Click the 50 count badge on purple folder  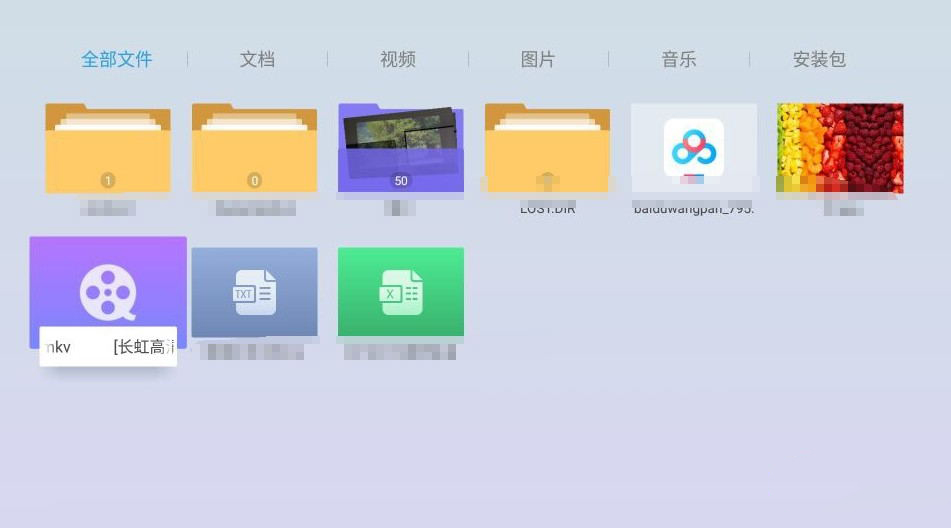tap(401, 181)
